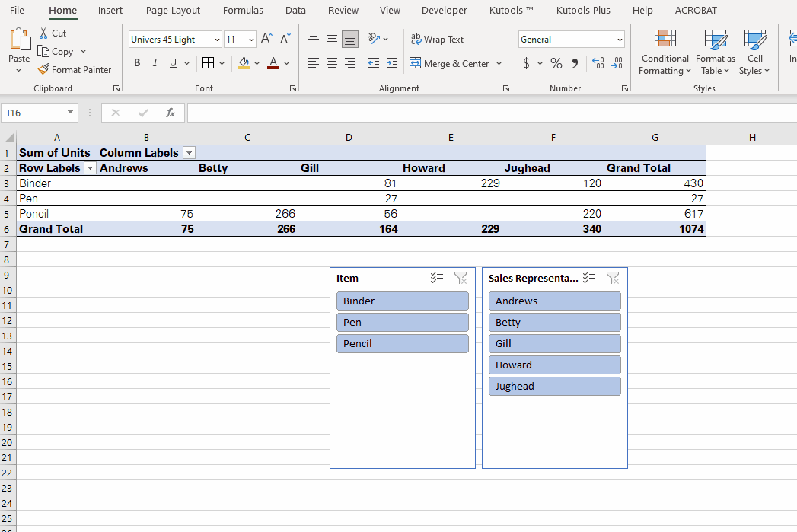
Task: Open the Row Labels filter dropdown
Action: coord(90,168)
